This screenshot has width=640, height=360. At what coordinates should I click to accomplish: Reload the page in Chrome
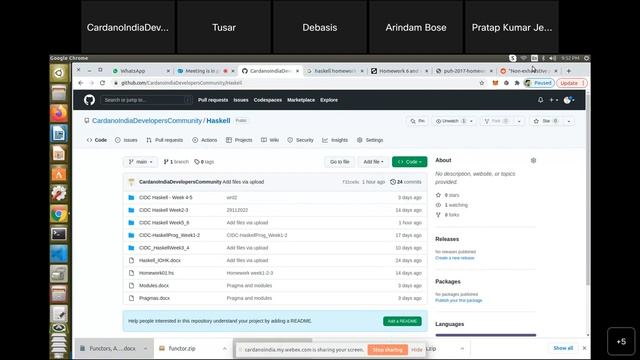coord(102,83)
